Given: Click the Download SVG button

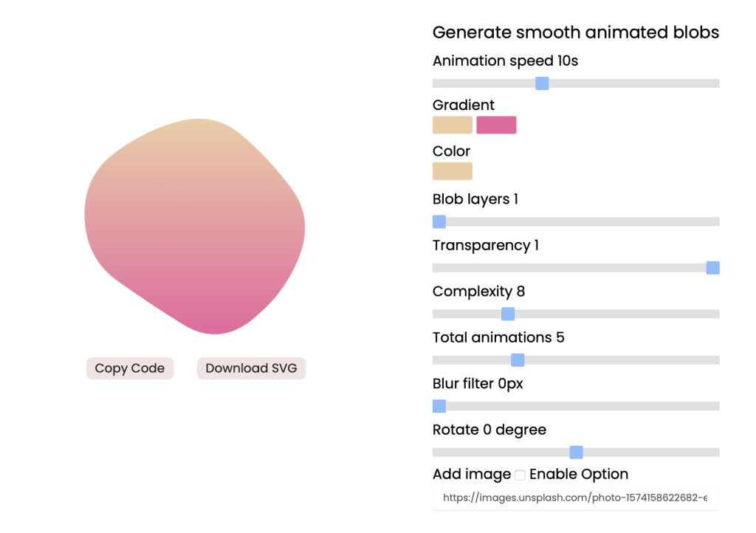Looking at the screenshot, I should pyautogui.click(x=251, y=368).
